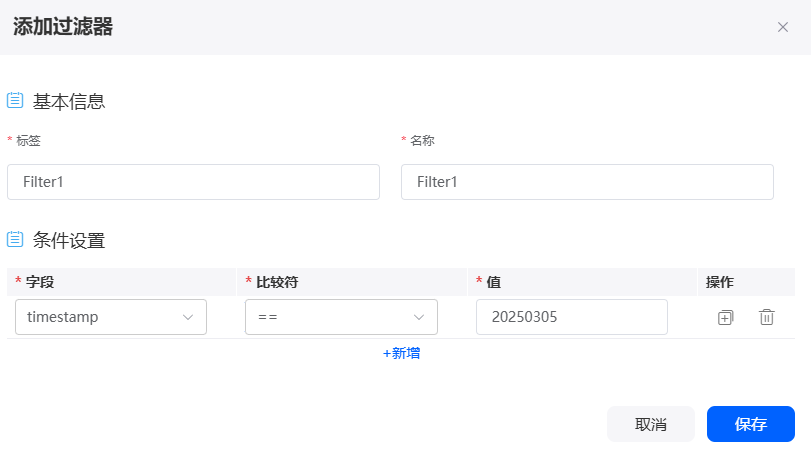Click the 添加过滤器 dialog title
The width and height of the screenshot is (811, 452).
coord(63,26)
